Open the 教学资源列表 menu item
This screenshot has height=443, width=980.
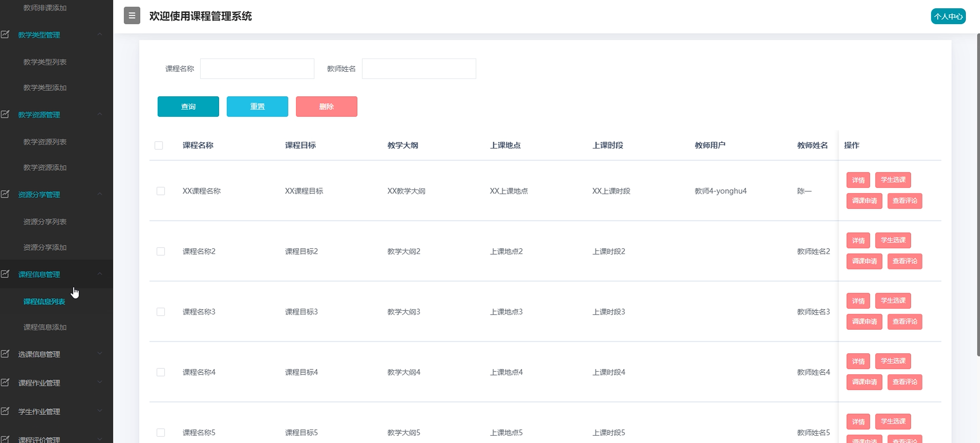[x=45, y=142]
